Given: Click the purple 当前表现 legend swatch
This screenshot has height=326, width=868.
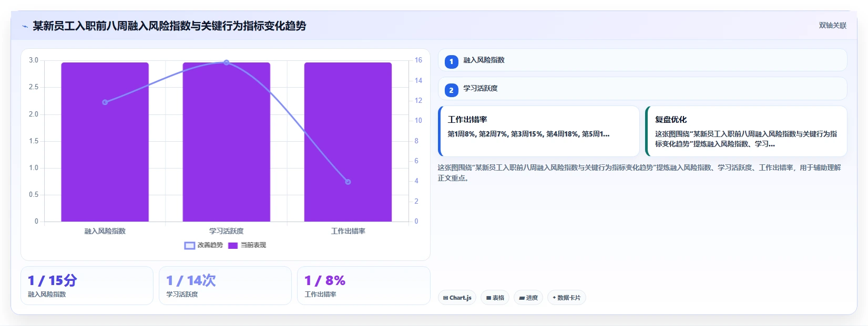Looking at the screenshot, I should 233,245.
